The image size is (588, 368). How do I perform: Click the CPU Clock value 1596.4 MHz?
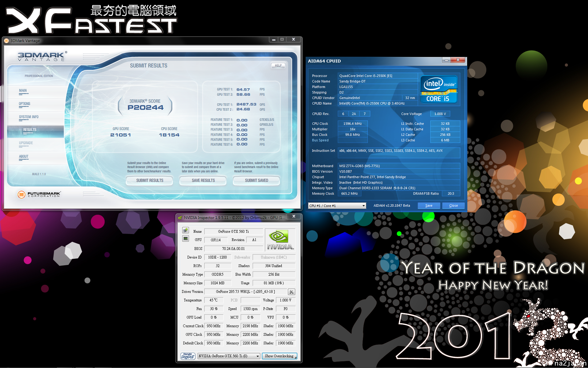pos(352,124)
